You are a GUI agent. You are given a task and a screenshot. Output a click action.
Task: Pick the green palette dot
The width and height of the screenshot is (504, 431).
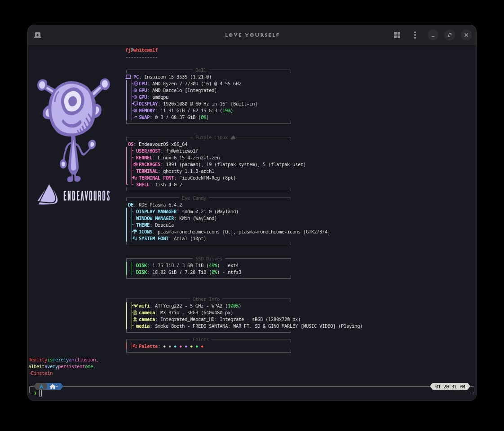click(197, 347)
